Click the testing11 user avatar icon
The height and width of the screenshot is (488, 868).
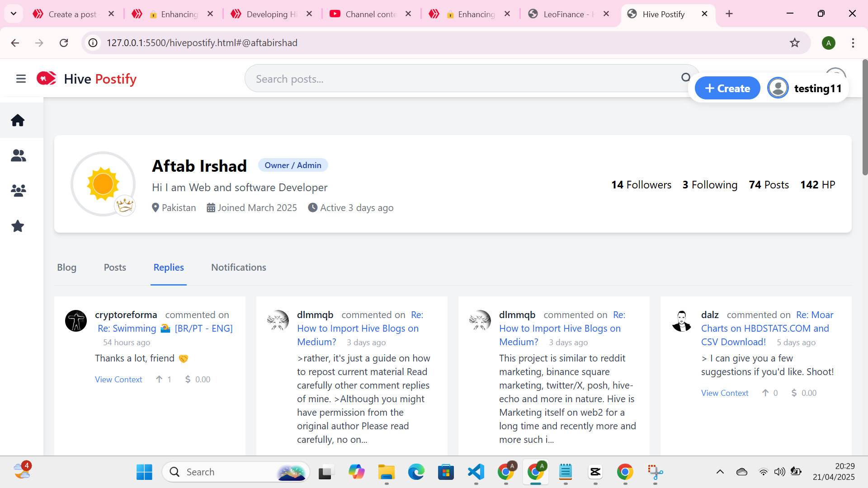[x=778, y=88]
